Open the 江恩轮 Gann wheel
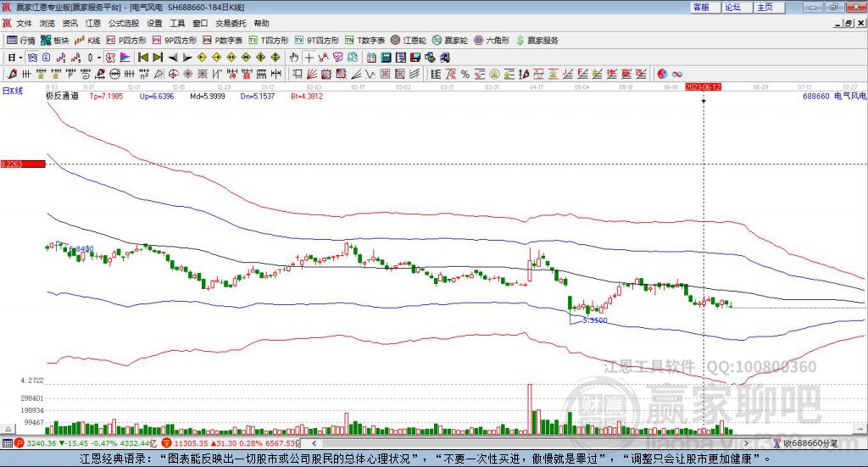 pyautogui.click(x=409, y=41)
